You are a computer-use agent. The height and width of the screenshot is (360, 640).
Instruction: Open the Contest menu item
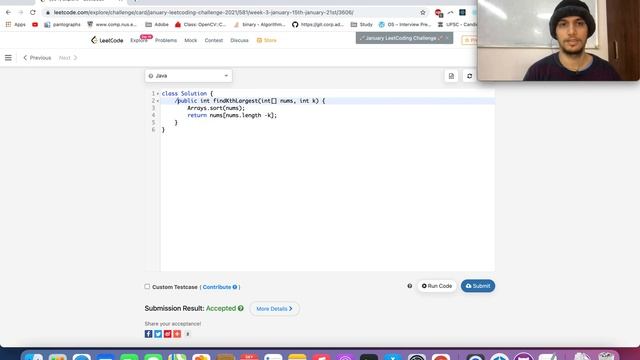coord(213,40)
